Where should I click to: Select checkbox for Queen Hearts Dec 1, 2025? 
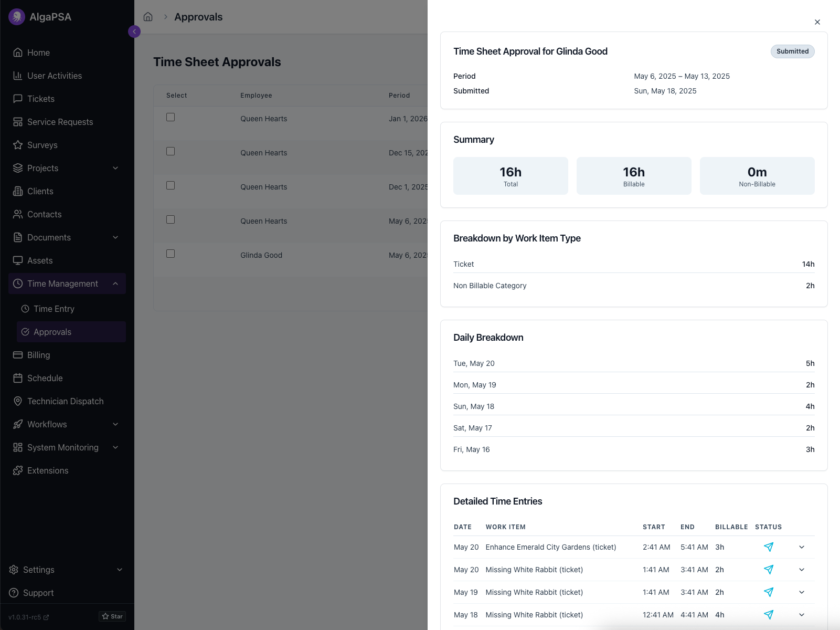pos(171,185)
